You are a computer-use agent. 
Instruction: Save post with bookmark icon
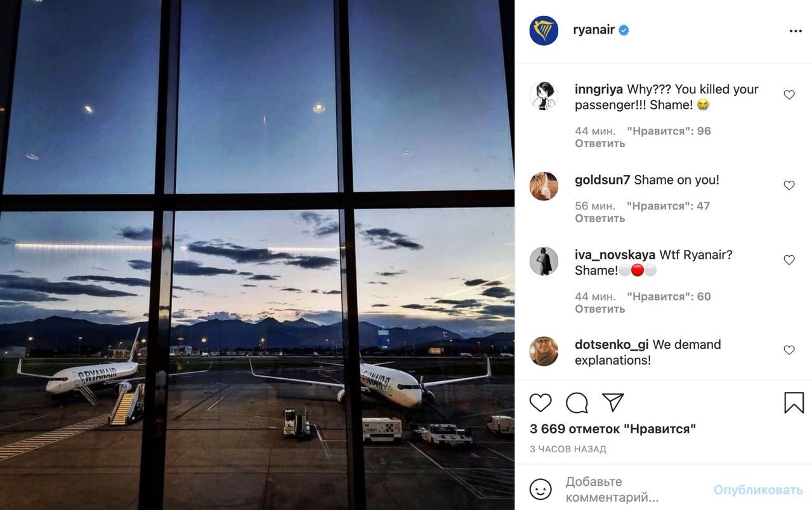pos(794,403)
